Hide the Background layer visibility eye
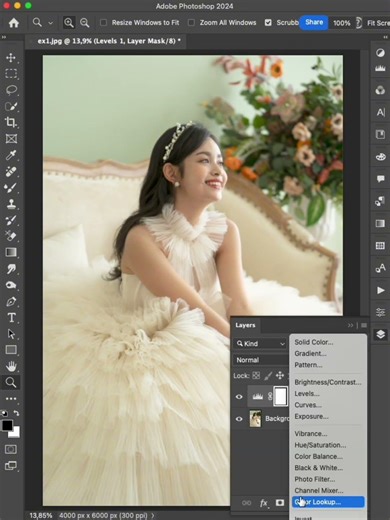The image size is (390, 520). point(239,419)
